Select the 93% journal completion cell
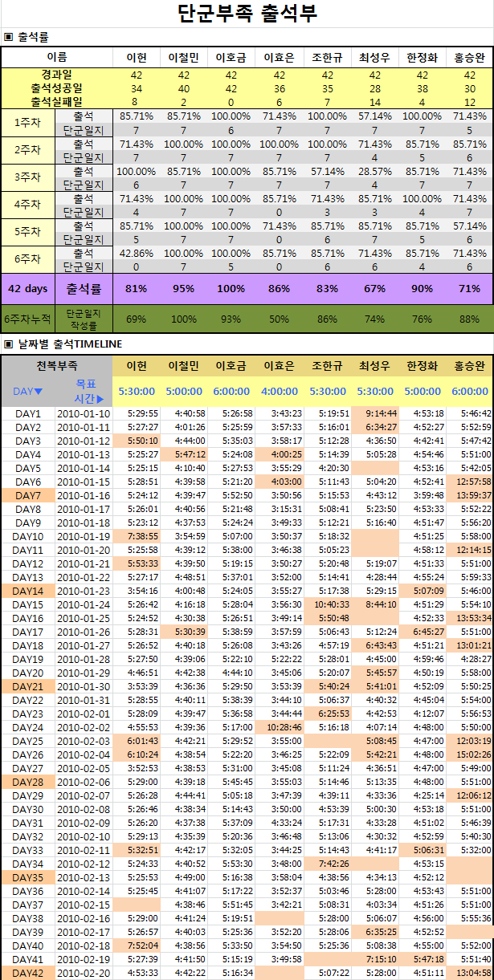This screenshot has width=494, height=980. coord(231,319)
